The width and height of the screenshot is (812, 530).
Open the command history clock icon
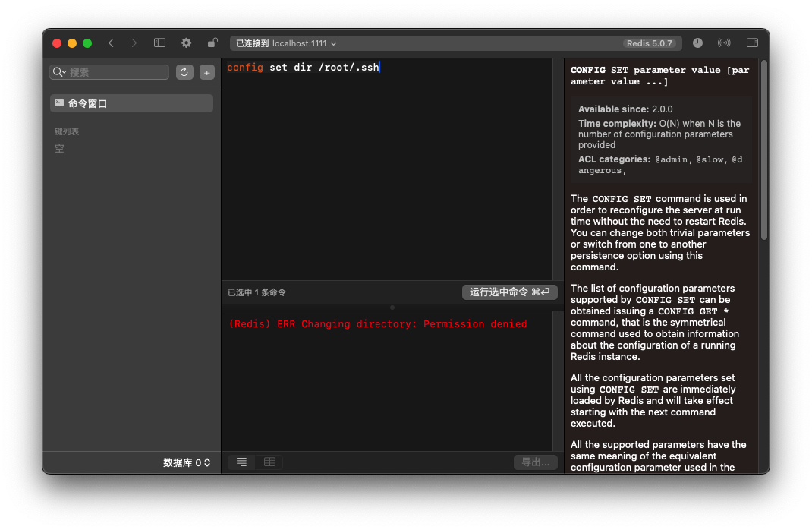697,43
